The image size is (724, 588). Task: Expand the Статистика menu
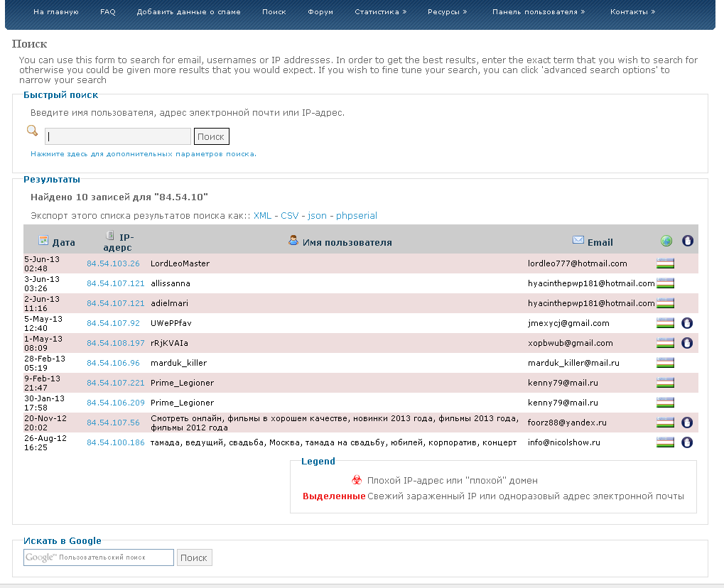tap(380, 12)
